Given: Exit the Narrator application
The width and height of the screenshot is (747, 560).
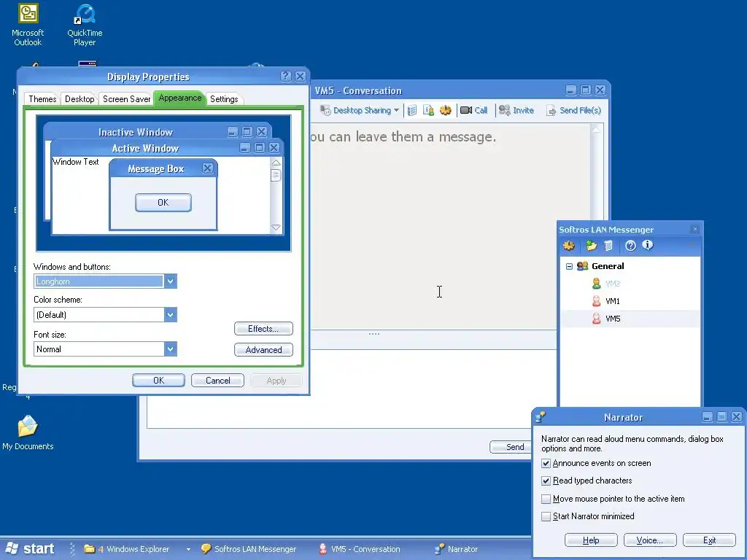Looking at the screenshot, I should (709, 540).
